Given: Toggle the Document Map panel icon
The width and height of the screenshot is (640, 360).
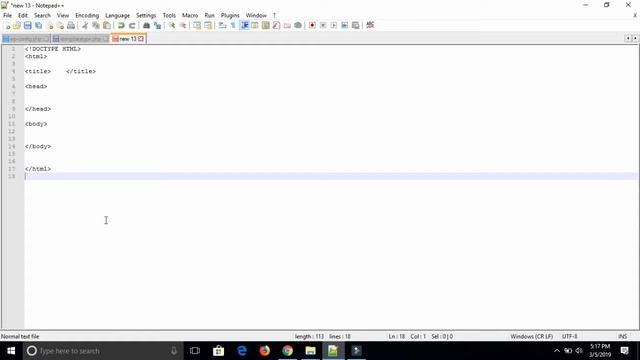Looking at the screenshot, I should pos(266,25).
